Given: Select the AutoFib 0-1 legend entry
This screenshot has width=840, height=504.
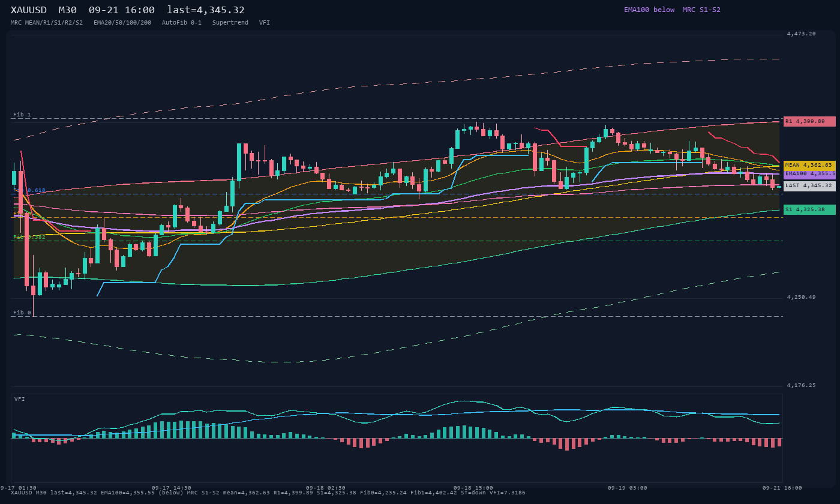Looking at the screenshot, I should click(x=182, y=22).
